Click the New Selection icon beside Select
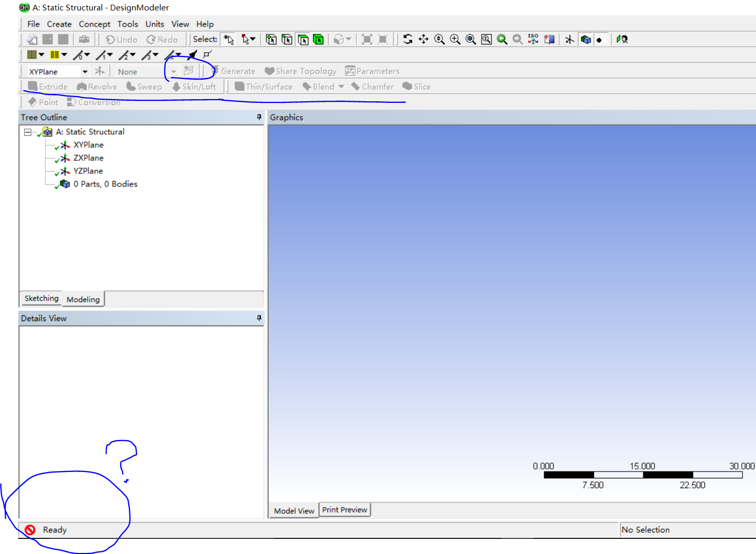756x554 pixels. [x=229, y=39]
